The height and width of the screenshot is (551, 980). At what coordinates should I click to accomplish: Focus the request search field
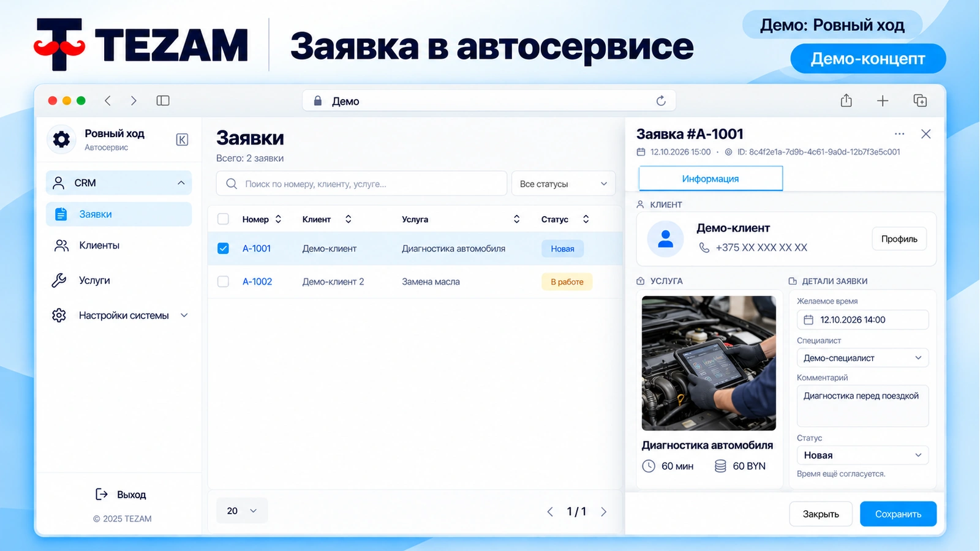pyautogui.click(x=361, y=184)
